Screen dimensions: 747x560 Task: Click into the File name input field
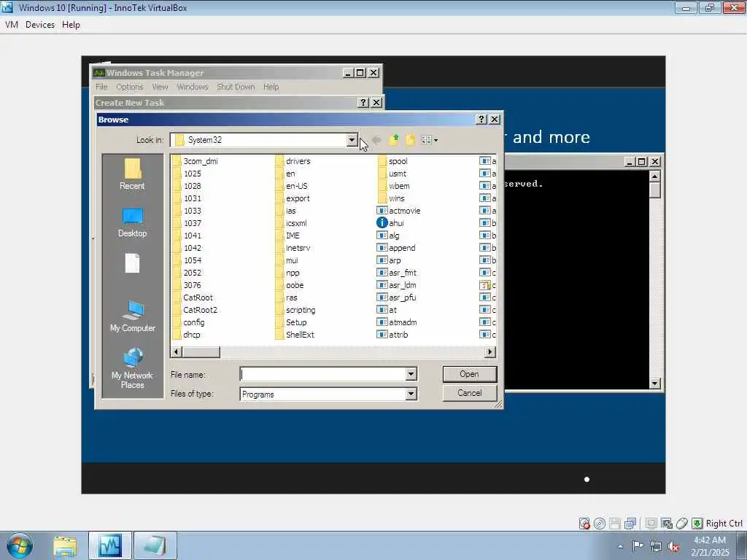[x=322, y=374]
